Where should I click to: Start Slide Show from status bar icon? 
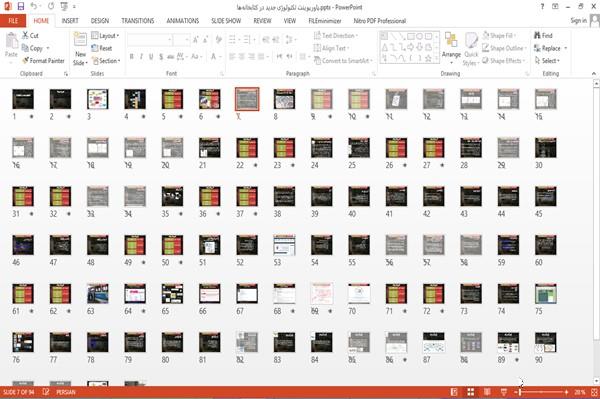504,392
